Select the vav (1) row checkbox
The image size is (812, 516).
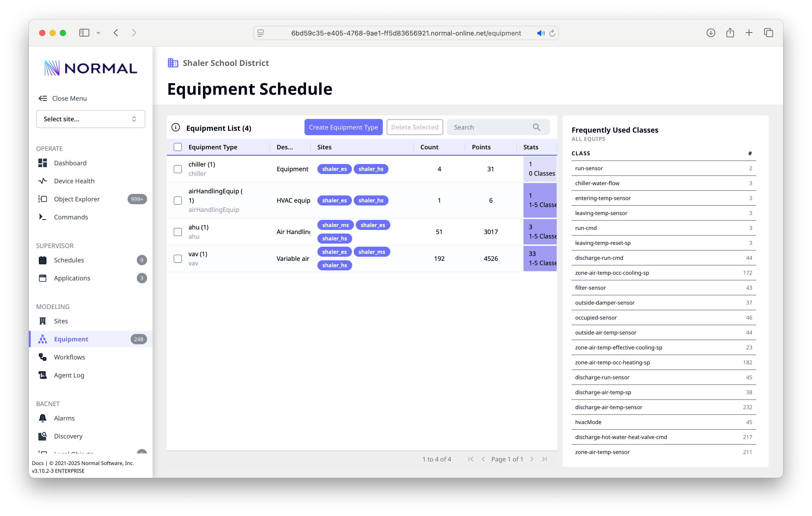(178, 259)
